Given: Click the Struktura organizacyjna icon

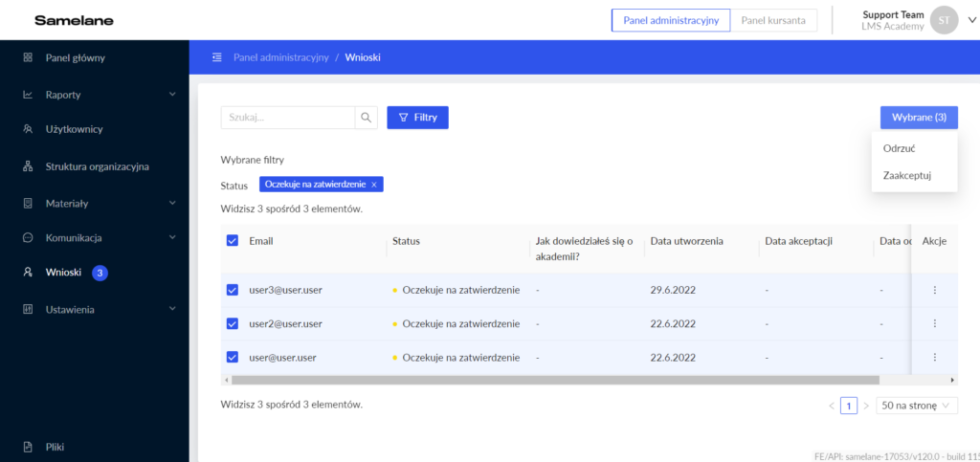Looking at the screenshot, I should (28, 166).
